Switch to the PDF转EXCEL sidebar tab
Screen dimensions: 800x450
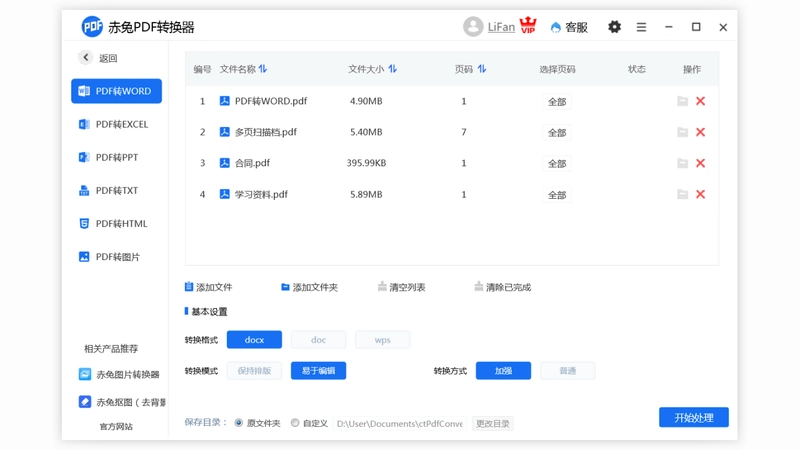(116, 124)
